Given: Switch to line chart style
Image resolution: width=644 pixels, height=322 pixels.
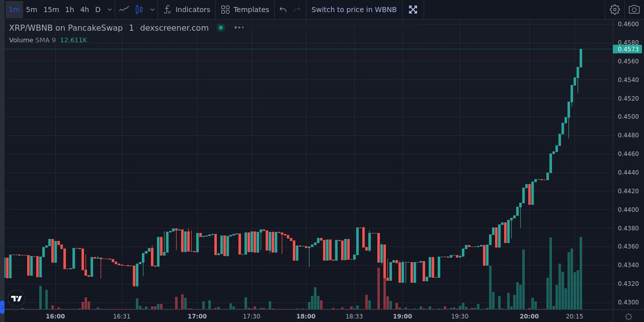Looking at the screenshot, I should 124,9.
